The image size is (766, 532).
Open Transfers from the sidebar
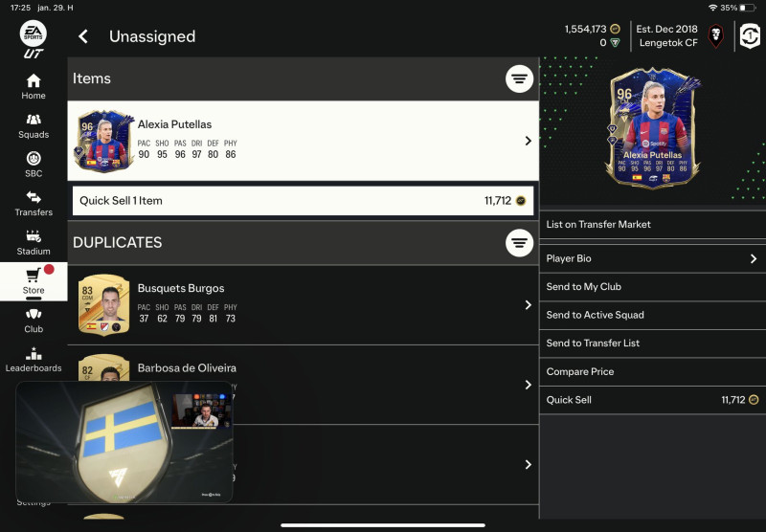click(34, 204)
